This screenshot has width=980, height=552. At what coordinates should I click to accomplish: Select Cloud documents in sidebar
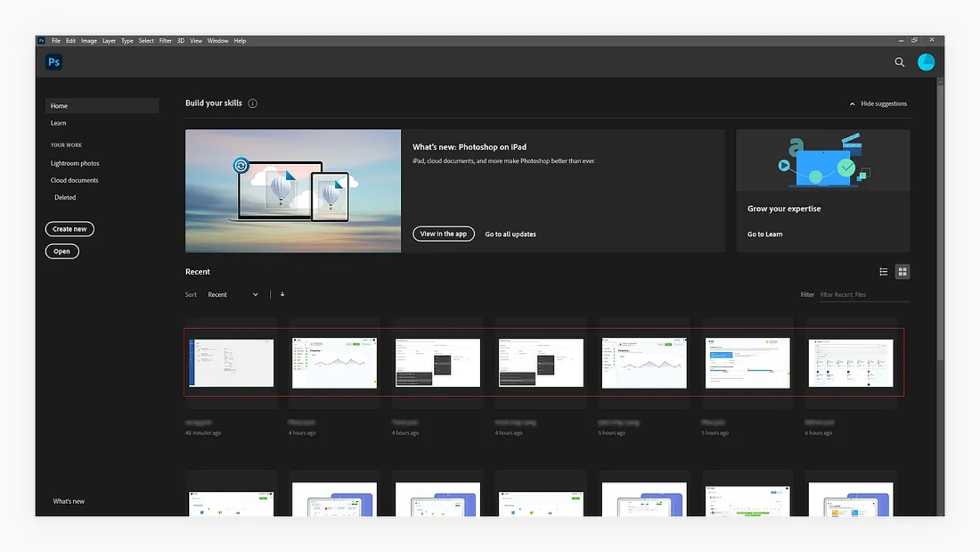coord(75,181)
